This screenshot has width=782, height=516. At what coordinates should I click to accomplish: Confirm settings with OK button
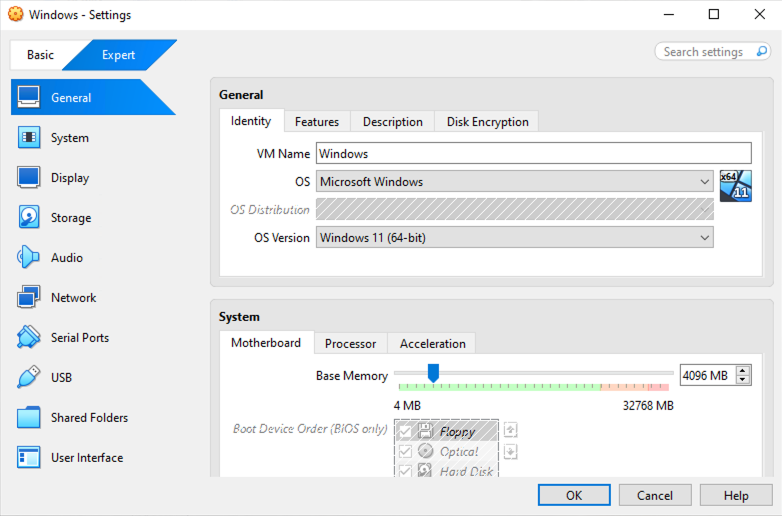574,495
